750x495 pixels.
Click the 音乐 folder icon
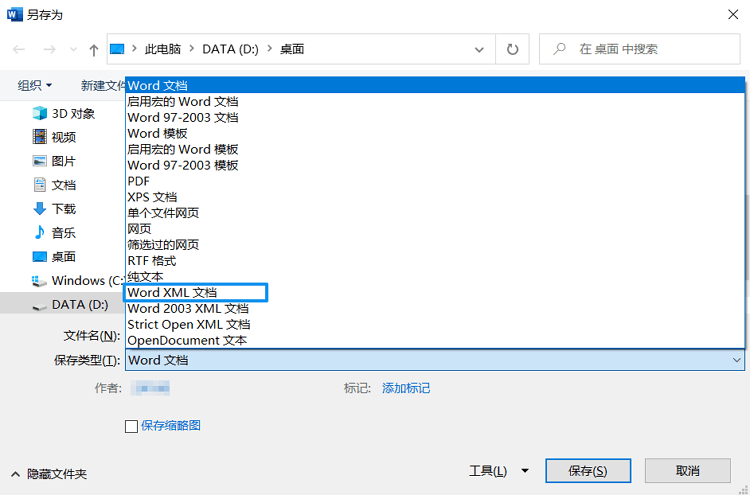[x=40, y=233]
